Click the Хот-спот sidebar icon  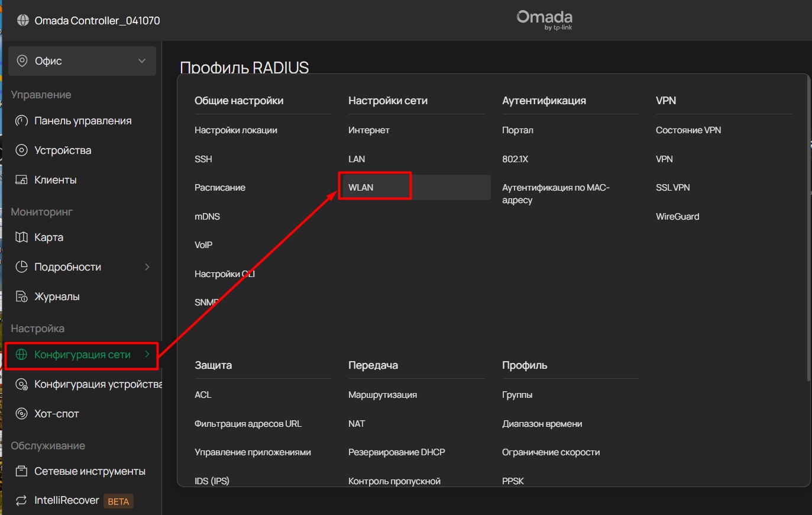click(22, 414)
